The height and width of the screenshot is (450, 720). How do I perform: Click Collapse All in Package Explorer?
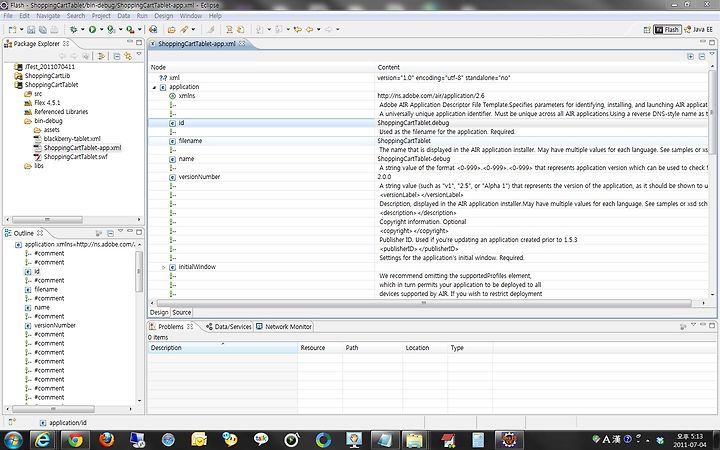coord(117,56)
